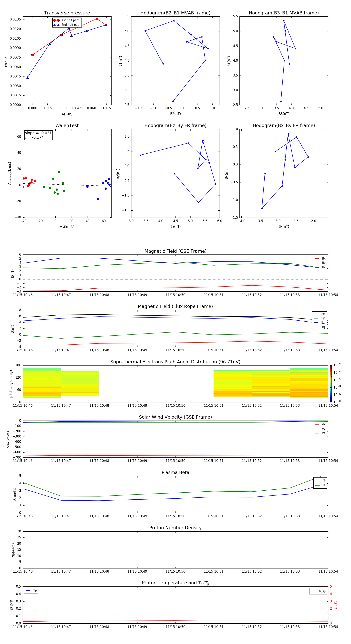
Task: Click the Bz legend entry in GSE Frame panel
Action: coord(320,267)
